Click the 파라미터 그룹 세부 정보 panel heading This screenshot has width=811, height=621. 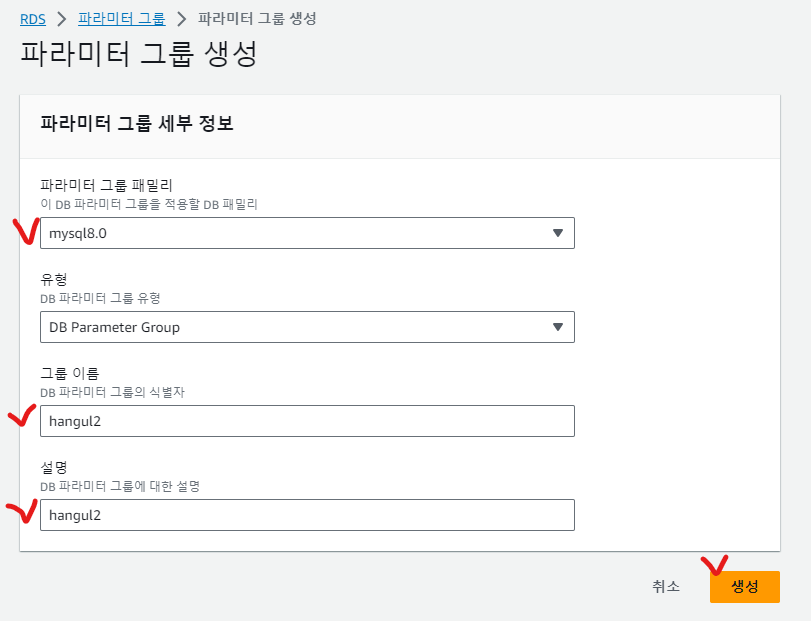[x=136, y=124]
